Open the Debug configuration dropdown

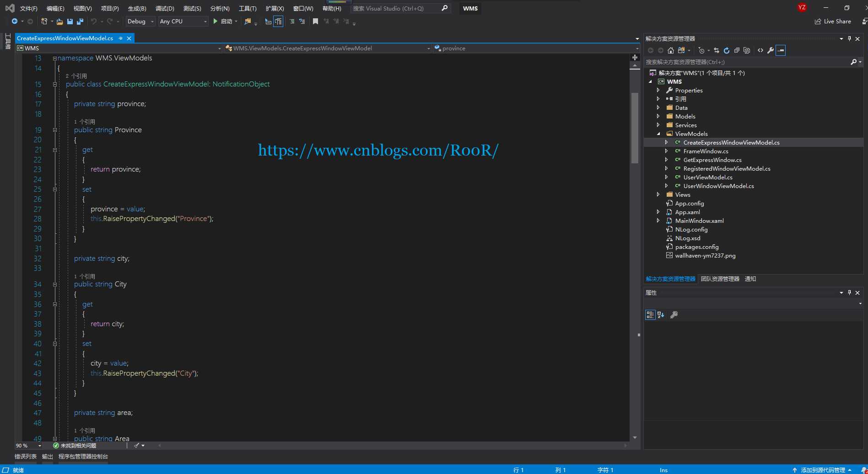click(140, 22)
